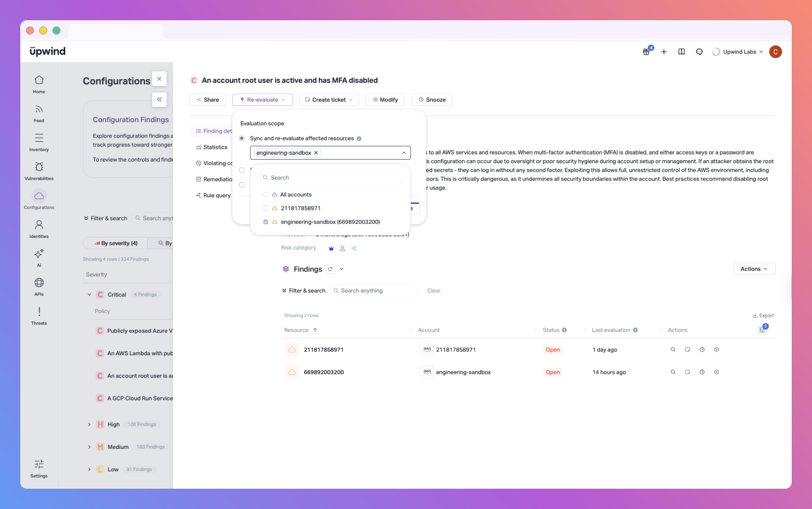Select Sync and re-evaluate affected resources radio
Image resolution: width=812 pixels, height=509 pixels.
point(242,138)
